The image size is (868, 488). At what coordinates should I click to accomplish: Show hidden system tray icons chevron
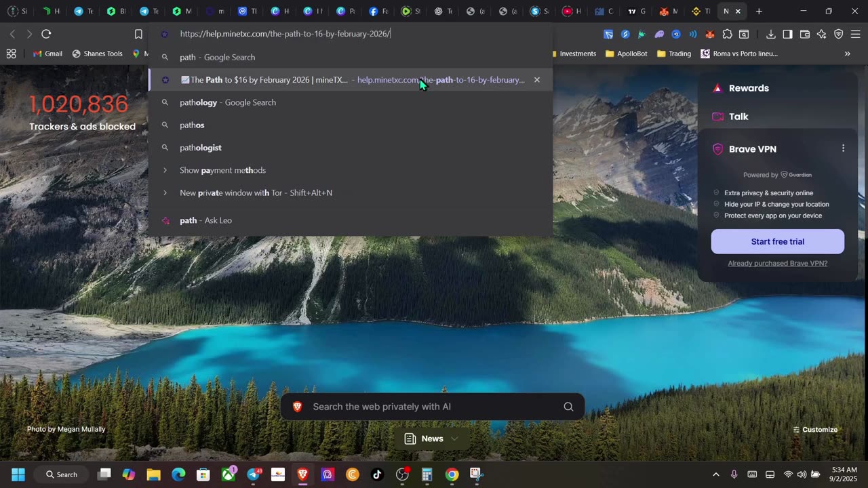click(715, 474)
